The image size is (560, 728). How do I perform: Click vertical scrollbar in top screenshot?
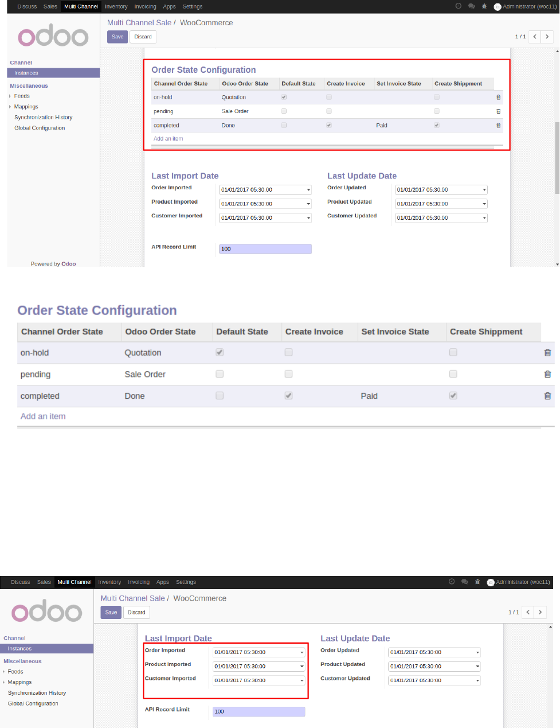click(x=557, y=158)
